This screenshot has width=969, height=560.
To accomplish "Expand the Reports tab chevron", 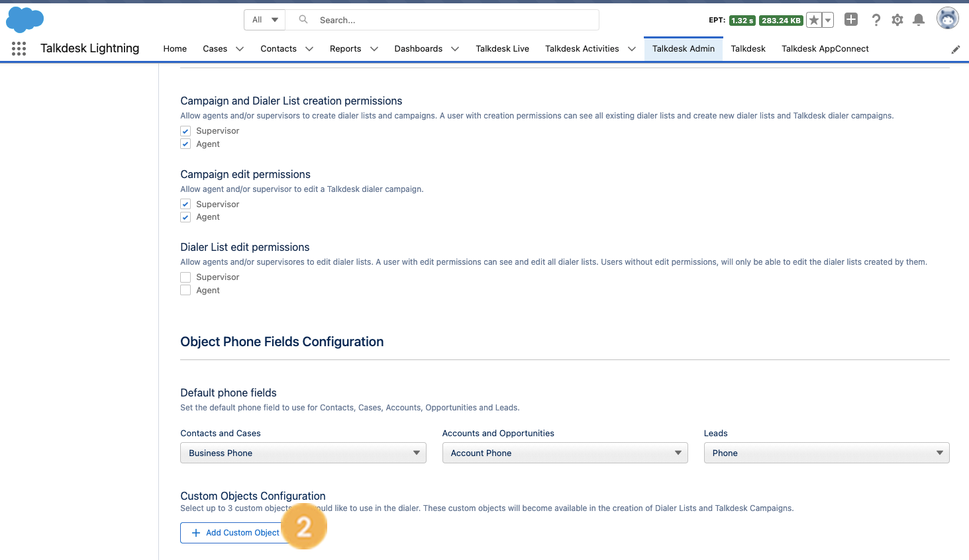I will (x=374, y=48).
